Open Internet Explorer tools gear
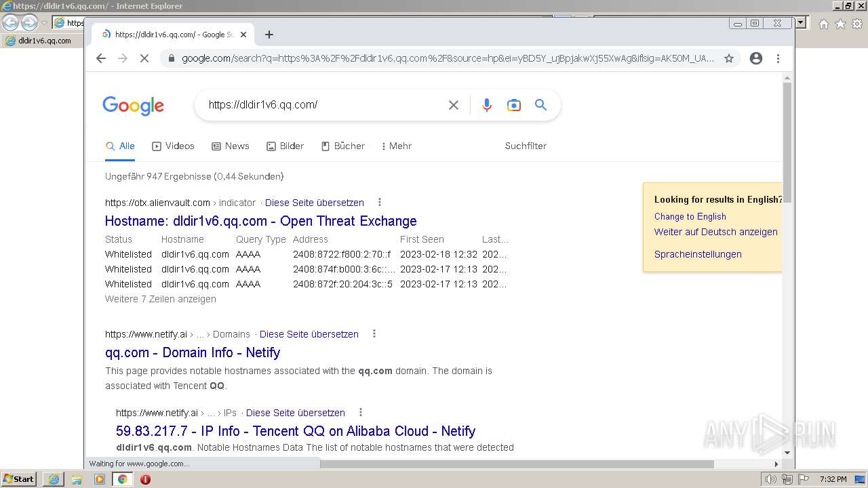Viewport: 868px width, 488px height. [x=857, y=24]
